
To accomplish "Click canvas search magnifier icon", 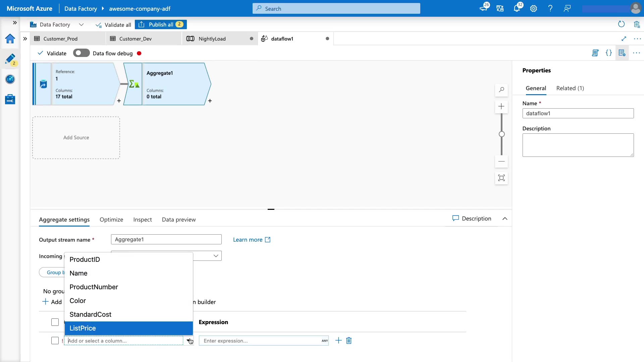I will 501,90.
